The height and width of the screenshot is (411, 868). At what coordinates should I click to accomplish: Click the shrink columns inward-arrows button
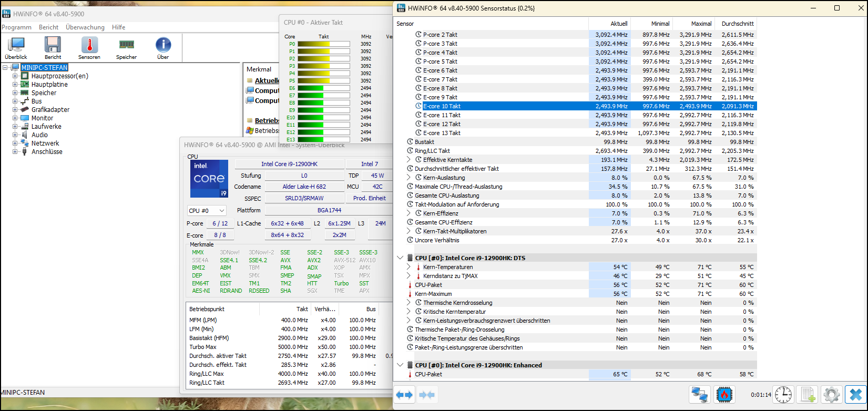pos(427,394)
